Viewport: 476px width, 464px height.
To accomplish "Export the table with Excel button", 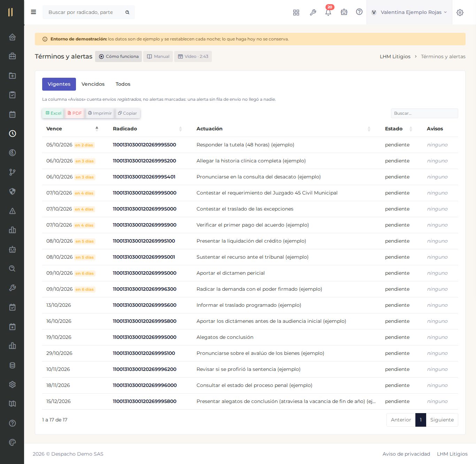I will (53, 113).
